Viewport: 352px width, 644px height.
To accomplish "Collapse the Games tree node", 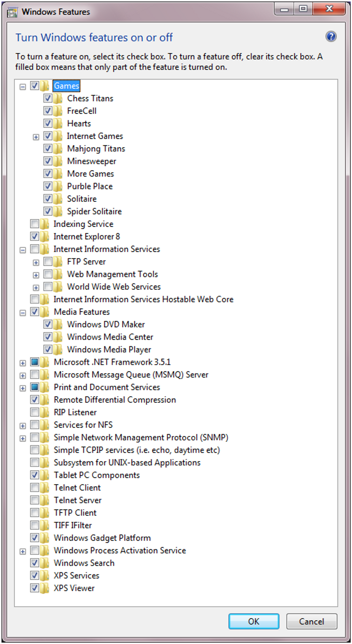I will tap(23, 87).
